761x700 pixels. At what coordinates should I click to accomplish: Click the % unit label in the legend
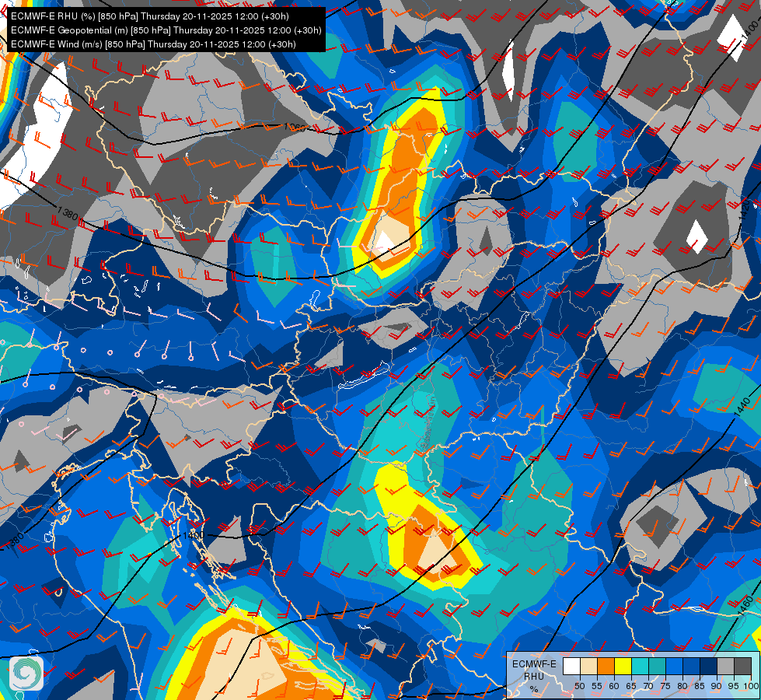tap(534, 689)
